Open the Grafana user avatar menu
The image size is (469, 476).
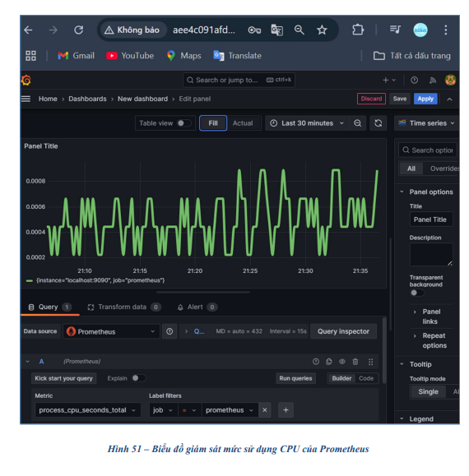[450, 80]
